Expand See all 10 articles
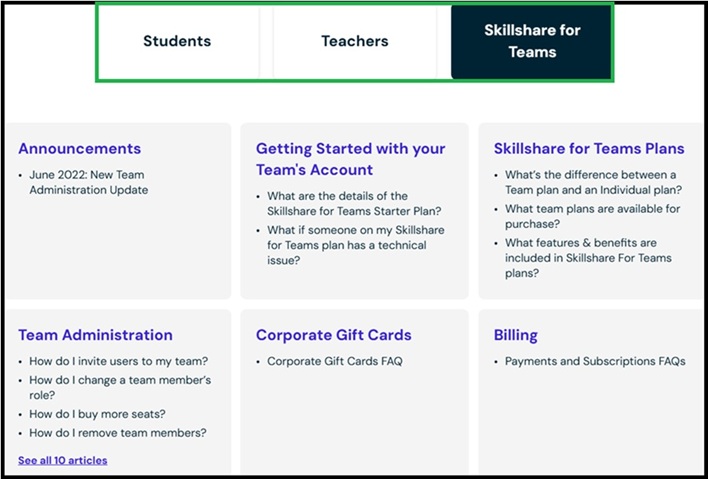 (x=62, y=461)
